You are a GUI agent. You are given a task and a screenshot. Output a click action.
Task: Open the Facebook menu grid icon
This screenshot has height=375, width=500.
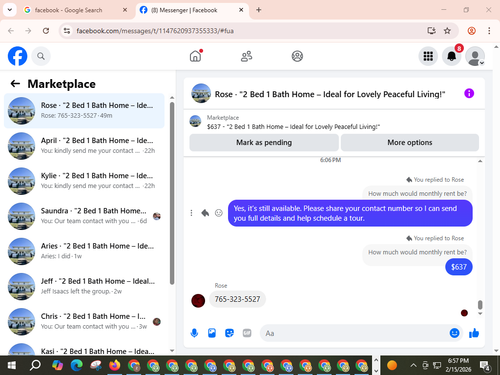(428, 56)
